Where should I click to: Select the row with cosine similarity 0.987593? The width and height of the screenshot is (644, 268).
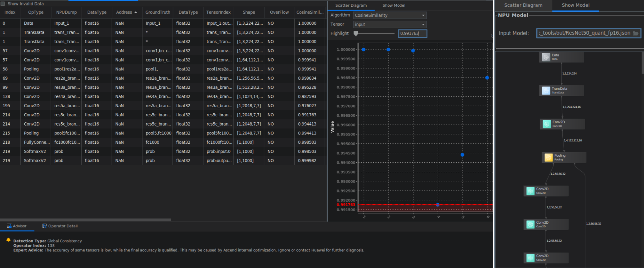pos(163,96)
